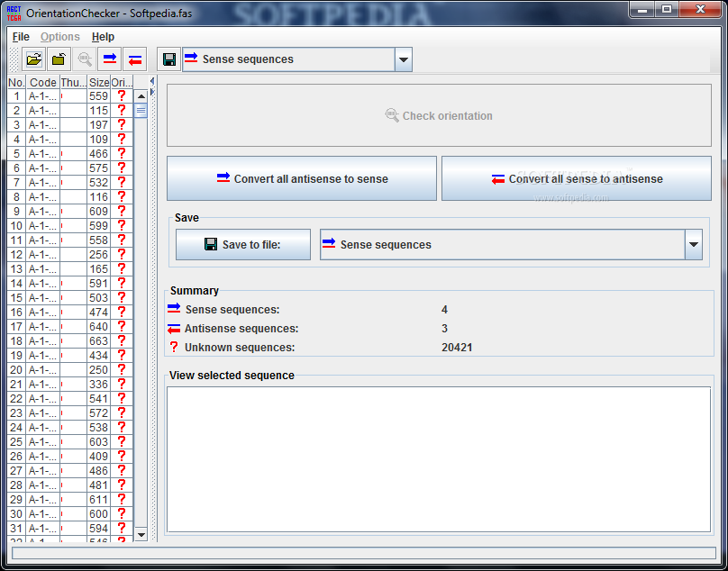This screenshot has height=571, width=728.
Task: Select the code cell A-1-... in row 8
Action: point(43,197)
